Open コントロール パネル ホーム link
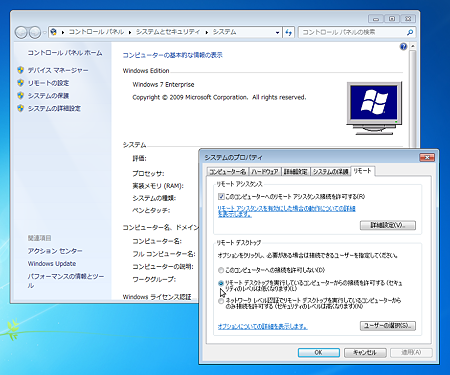Screen dimensions: 450x375 65,53
